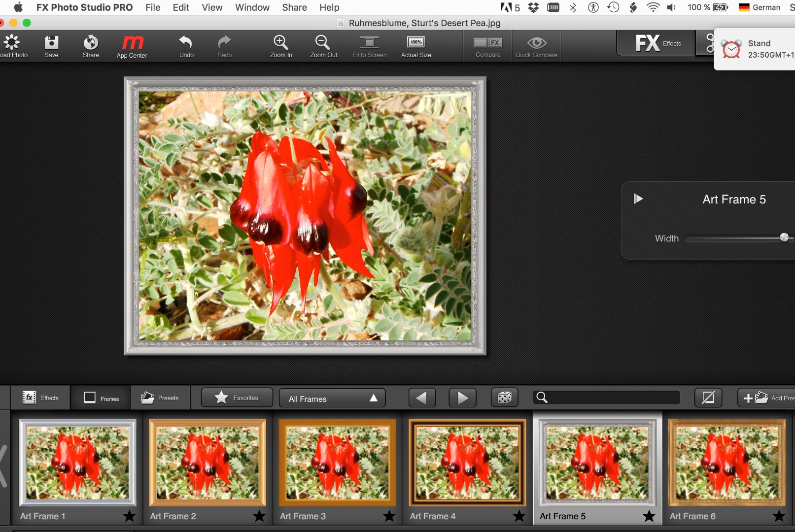Open the FX Photo Studio PRO app menu
The width and height of the screenshot is (795, 532).
coord(84,7)
